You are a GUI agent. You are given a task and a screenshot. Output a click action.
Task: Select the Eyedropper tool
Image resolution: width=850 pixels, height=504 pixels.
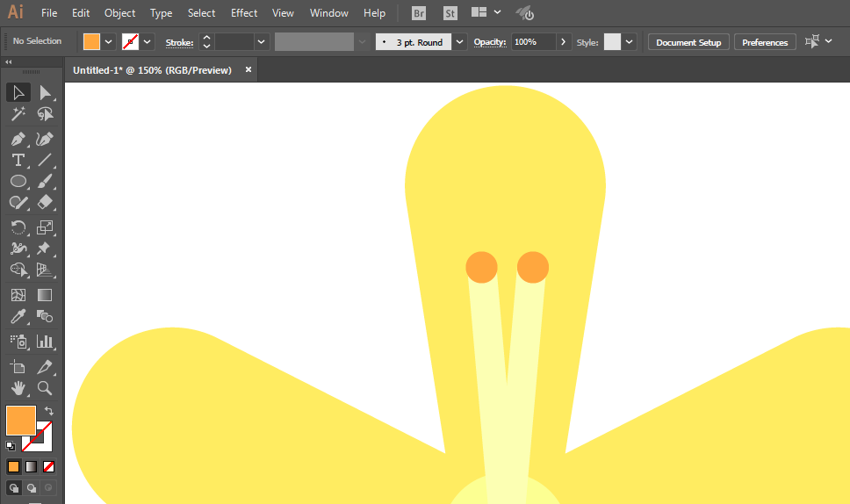pos(18,316)
